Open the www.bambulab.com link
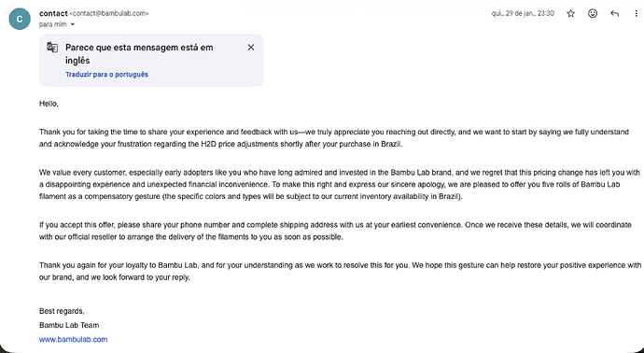This screenshot has height=353, width=644. (73, 339)
